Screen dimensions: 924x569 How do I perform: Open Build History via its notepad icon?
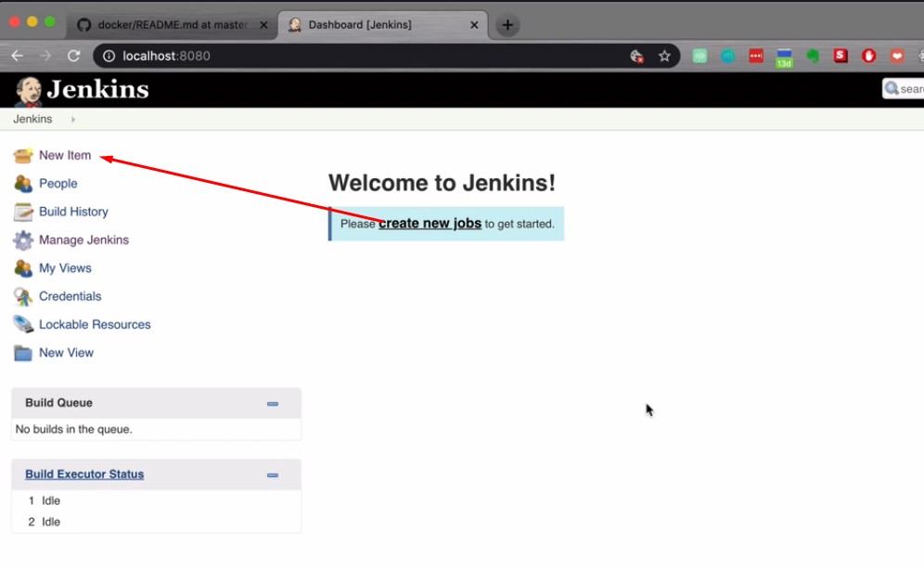(21, 212)
